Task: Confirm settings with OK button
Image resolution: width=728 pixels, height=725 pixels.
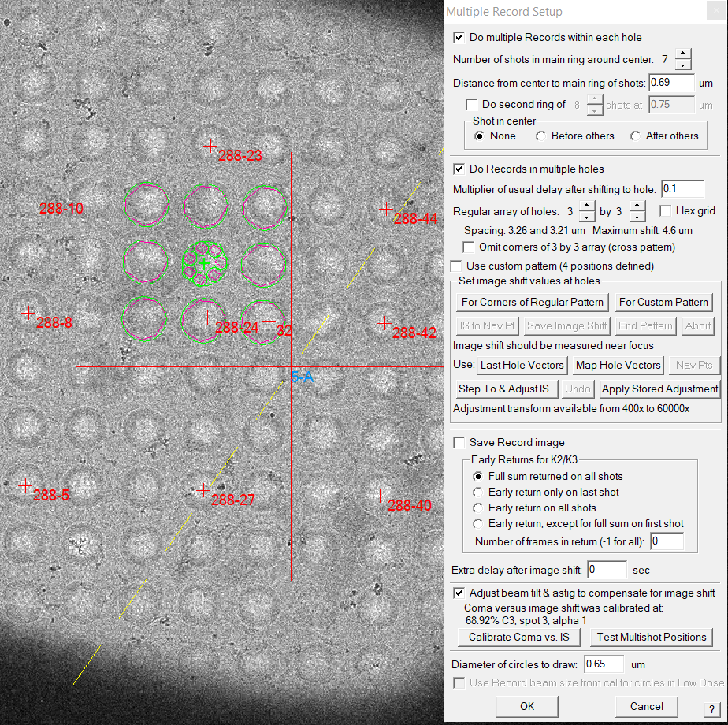Action: pos(527,706)
